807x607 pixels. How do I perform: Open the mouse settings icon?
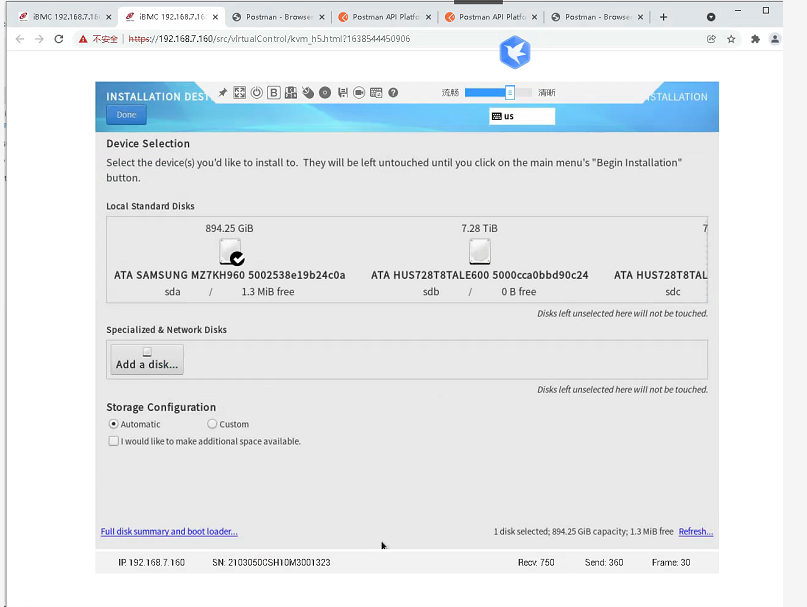point(308,93)
